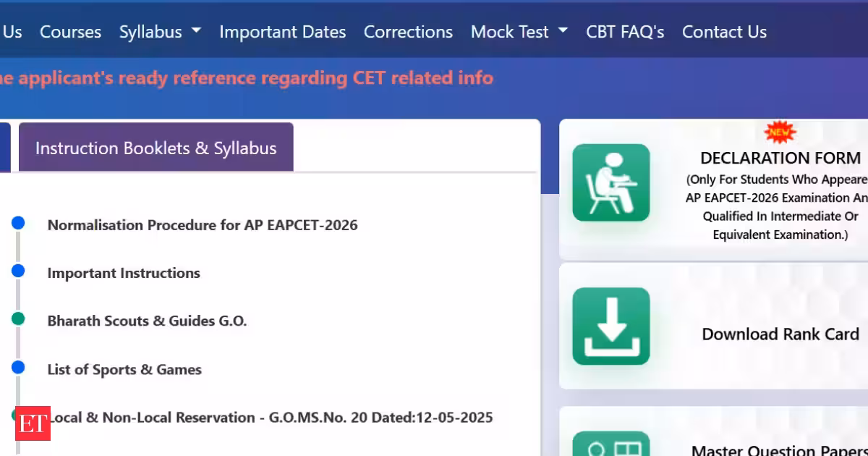This screenshot has width=868, height=456.
Task: Open the CBT FAQ's page
Action: click(625, 32)
